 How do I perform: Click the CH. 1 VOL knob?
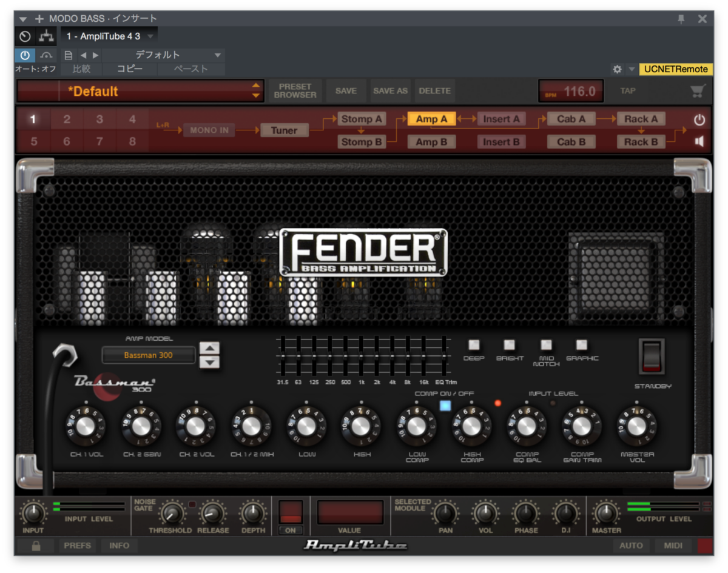[x=86, y=426]
